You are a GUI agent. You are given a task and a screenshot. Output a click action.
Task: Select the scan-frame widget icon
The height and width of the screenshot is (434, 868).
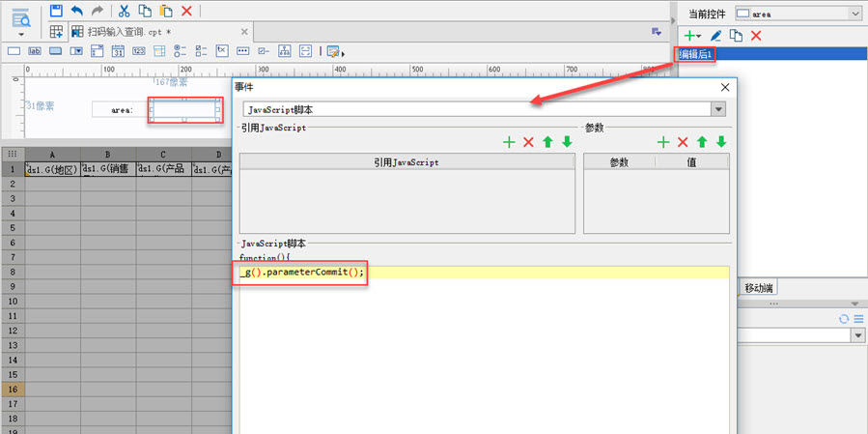pyautogui.click(x=305, y=51)
